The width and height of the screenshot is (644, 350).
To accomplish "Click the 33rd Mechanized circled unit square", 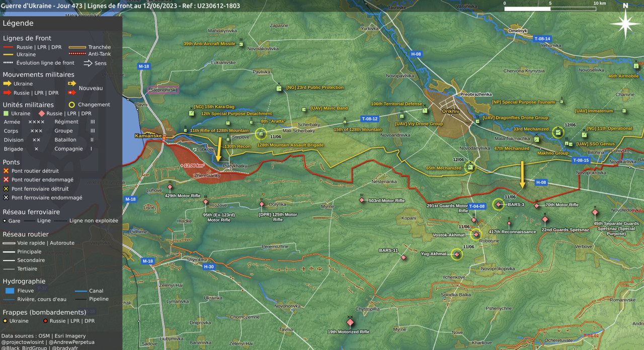I will click(557, 133).
